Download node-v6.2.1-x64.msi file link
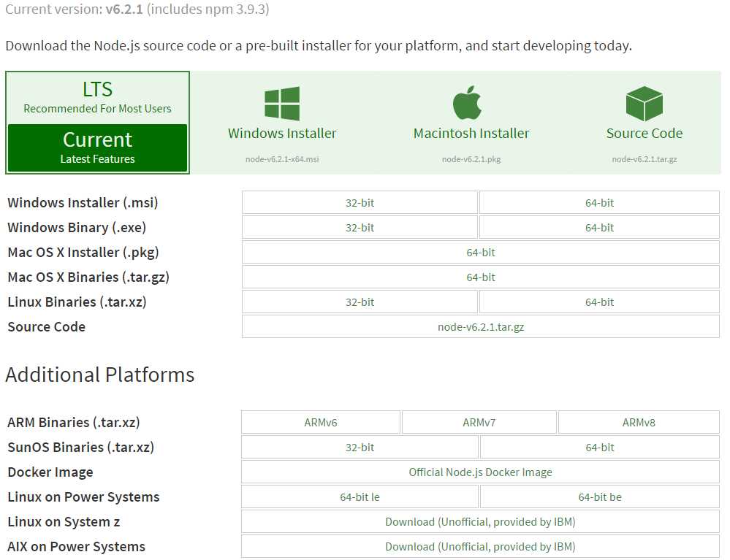730x560 pixels. [x=282, y=159]
